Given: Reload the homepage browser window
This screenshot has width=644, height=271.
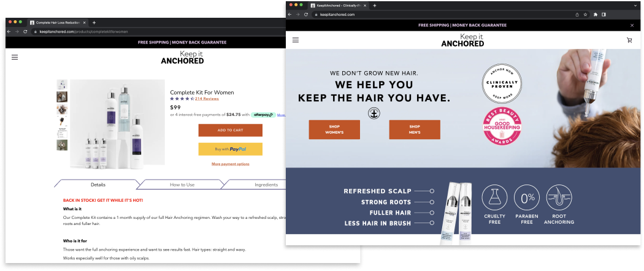Looking at the screenshot, I should click(306, 14).
